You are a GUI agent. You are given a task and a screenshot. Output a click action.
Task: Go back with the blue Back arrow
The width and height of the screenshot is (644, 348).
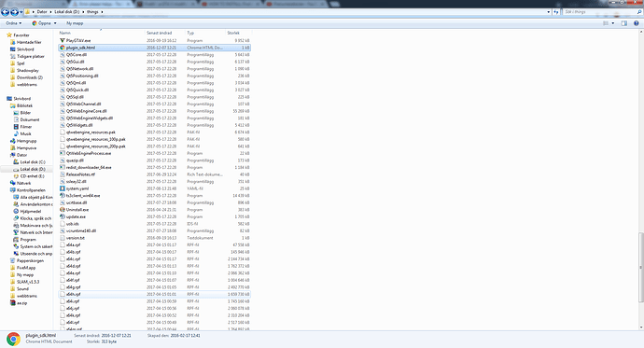click(5, 12)
